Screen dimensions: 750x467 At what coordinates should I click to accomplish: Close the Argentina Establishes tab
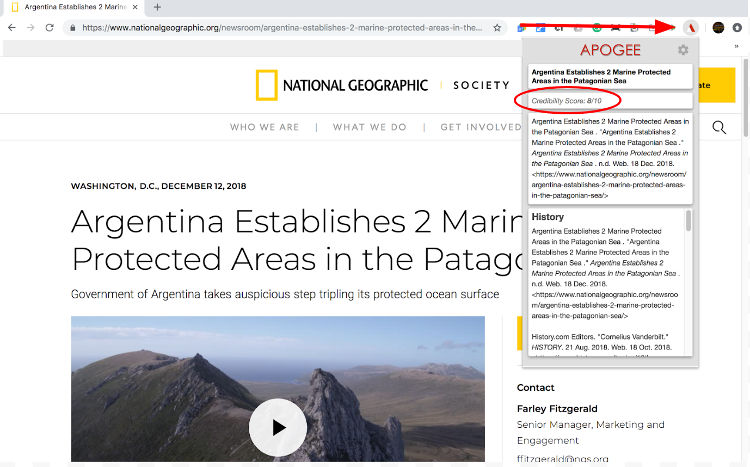click(135, 7)
